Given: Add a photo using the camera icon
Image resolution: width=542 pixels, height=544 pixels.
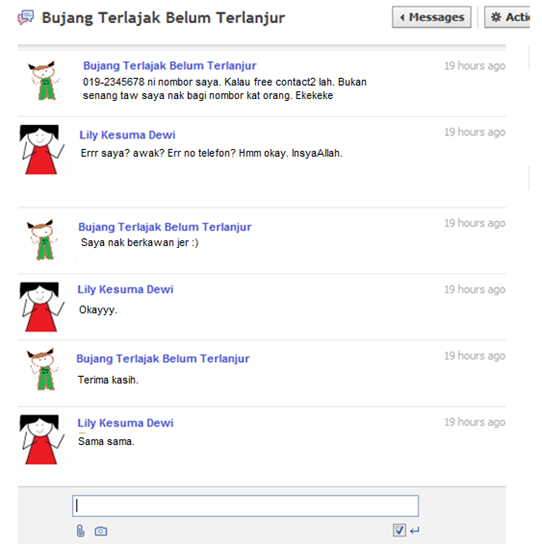Looking at the screenshot, I should tap(101, 531).
